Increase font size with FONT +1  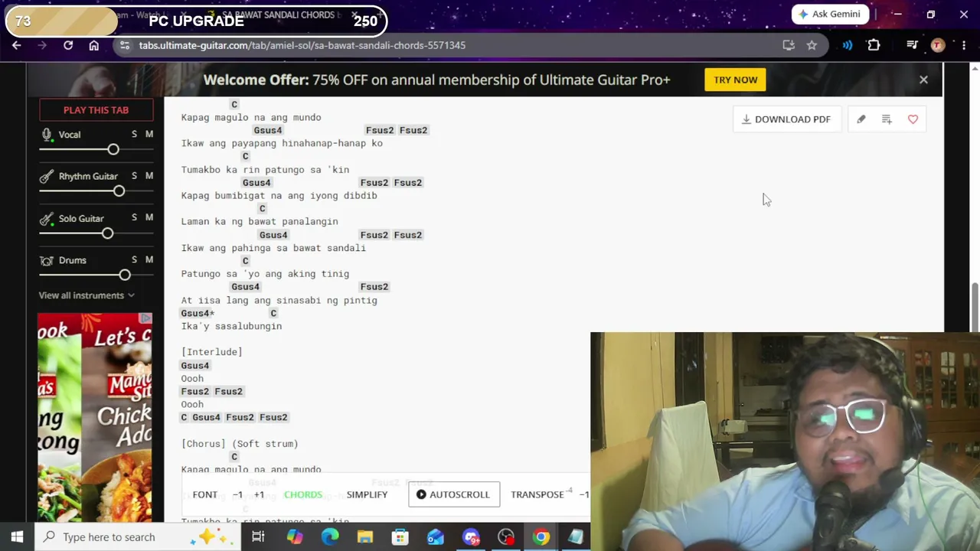click(259, 494)
